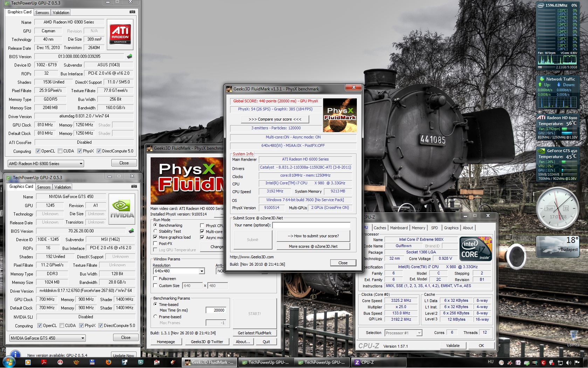Open the AMD Radeon HD 6900 Series GPU selector
This screenshot has width=588, height=368.
(46, 163)
